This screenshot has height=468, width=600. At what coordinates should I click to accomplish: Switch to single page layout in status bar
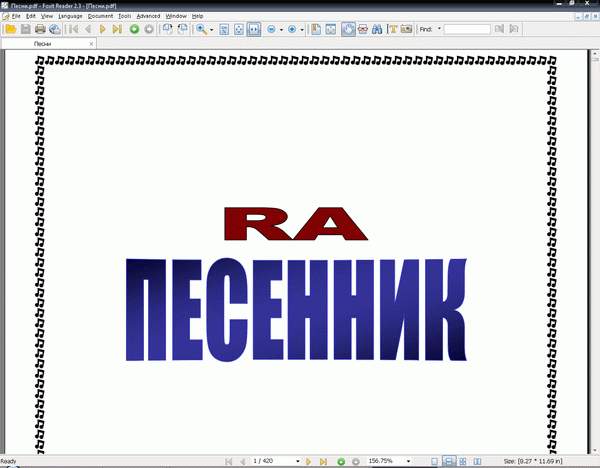point(435,461)
